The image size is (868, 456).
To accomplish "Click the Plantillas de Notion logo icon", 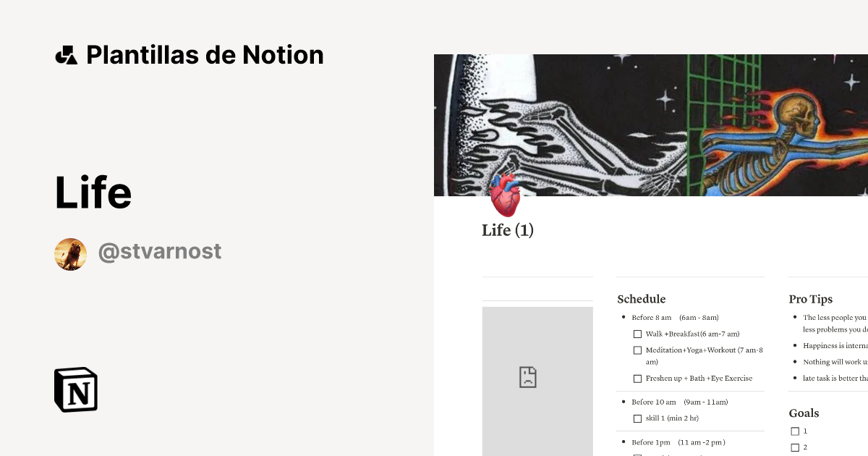I will 67,54.
